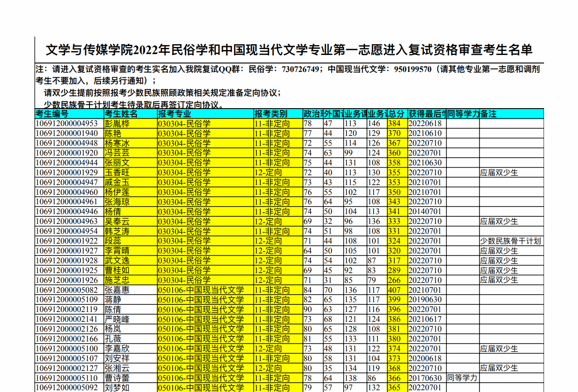578x392 pixels.
Task: Click candidate ID cell 106912000004953
Action: click(x=69, y=123)
